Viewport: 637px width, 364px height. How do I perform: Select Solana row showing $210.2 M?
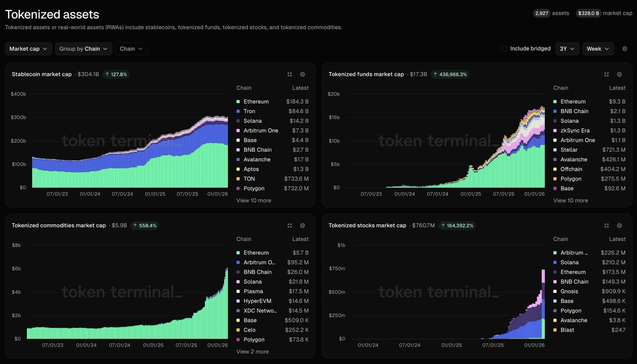click(x=589, y=263)
